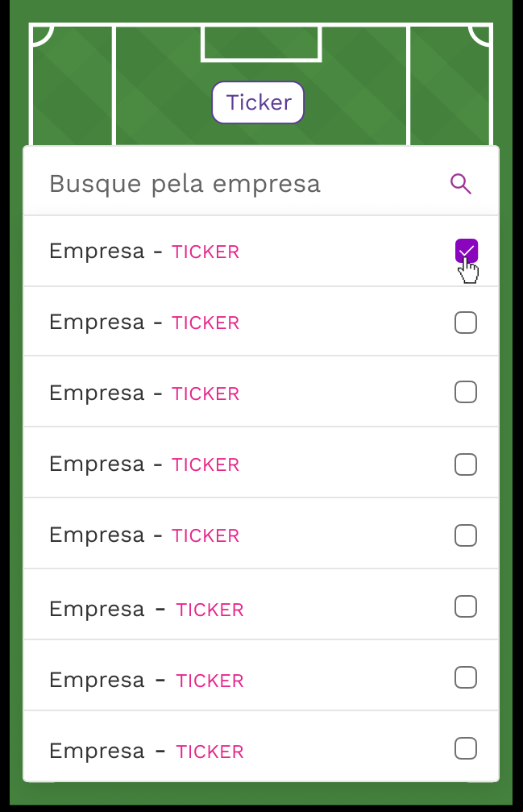Focus the 'Busque pela empresa' search field
This screenshot has width=523, height=812.
tap(261, 181)
